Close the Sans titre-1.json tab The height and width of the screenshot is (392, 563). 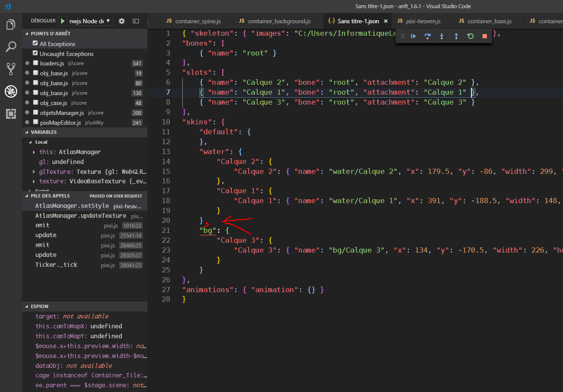click(x=386, y=21)
